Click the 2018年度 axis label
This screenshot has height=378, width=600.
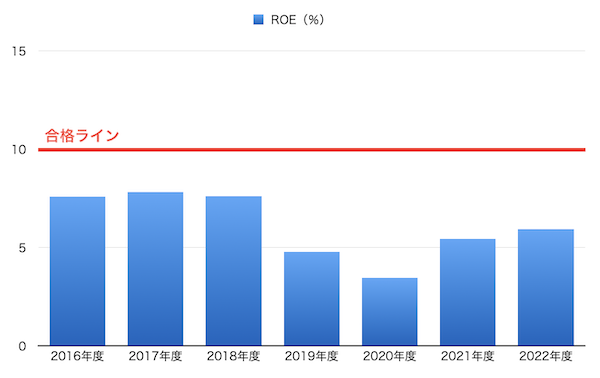pos(233,357)
